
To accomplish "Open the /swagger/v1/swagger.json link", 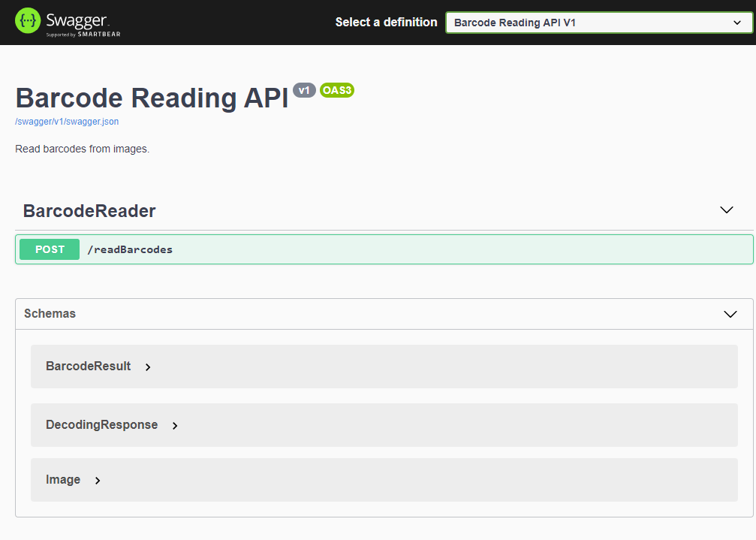I will click(x=67, y=122).
